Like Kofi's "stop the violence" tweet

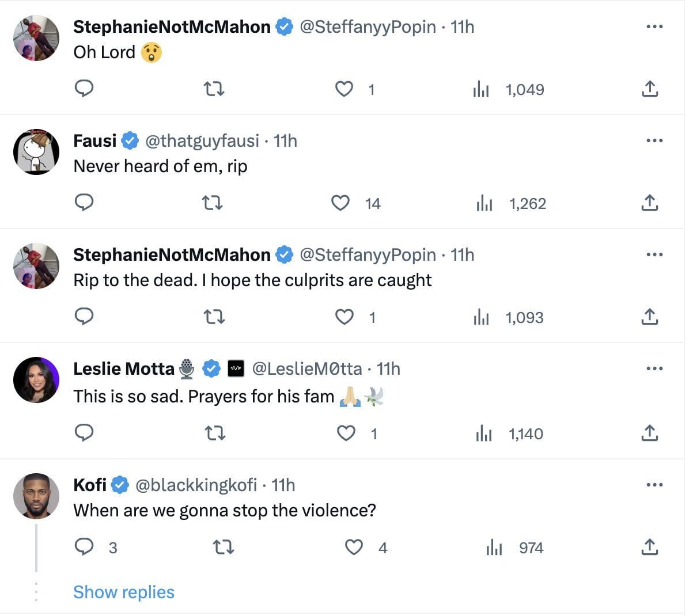(x=354, y=547)
